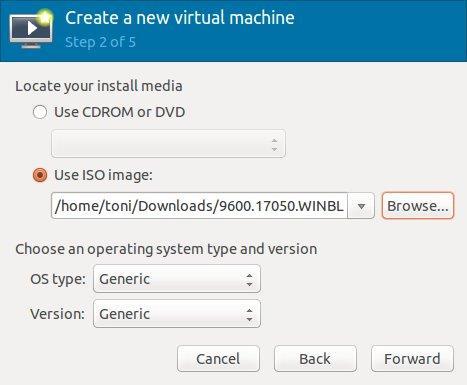Click the 'Step 2 of 5' subtitle
Image resolution: width=467 pixels, height=385 pixels.
(x=100, y=42)
